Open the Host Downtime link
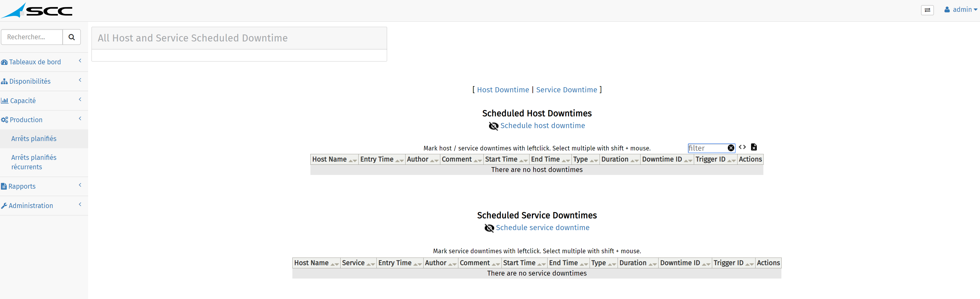This screenshot has width=980, height=299. [503, 90]
